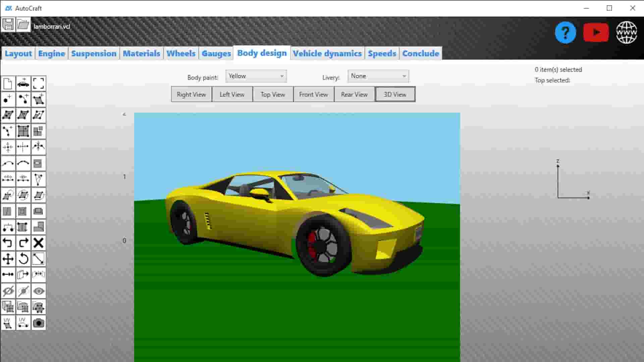Click the zoom-to-fit selection icon
Viewport: 644px width, 362px height.
[x=38, y=83]
